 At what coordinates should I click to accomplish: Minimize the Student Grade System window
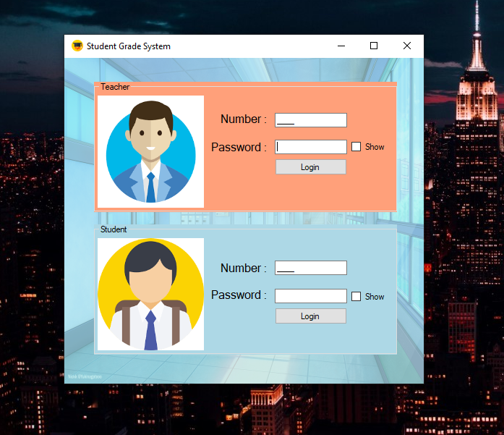pyautogui.click(x=341, y=46)
